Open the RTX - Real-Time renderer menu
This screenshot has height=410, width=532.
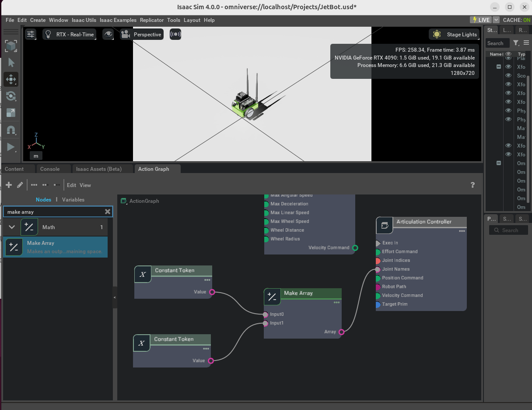tap(70, 34)
